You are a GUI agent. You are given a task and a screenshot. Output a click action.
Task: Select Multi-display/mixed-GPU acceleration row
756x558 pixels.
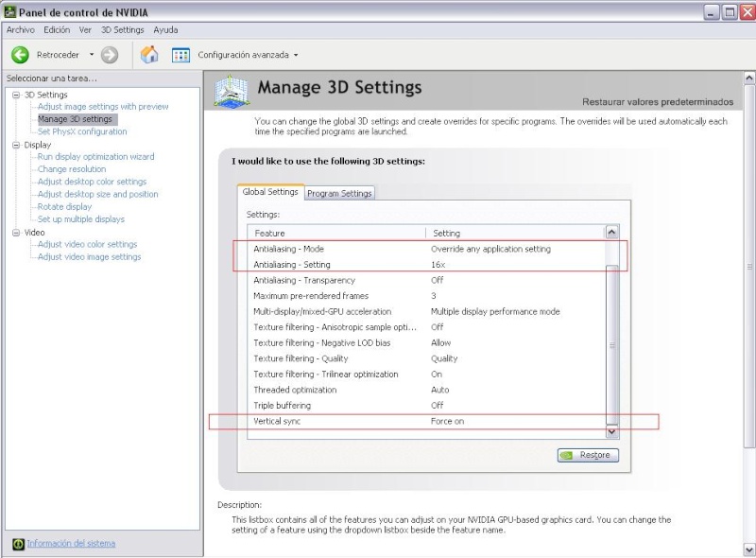(427, 312)
